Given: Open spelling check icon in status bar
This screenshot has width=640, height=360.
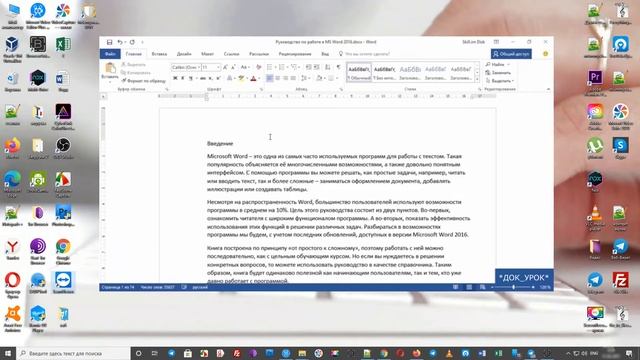Looking at the screenshot, I should pos(184,287).
